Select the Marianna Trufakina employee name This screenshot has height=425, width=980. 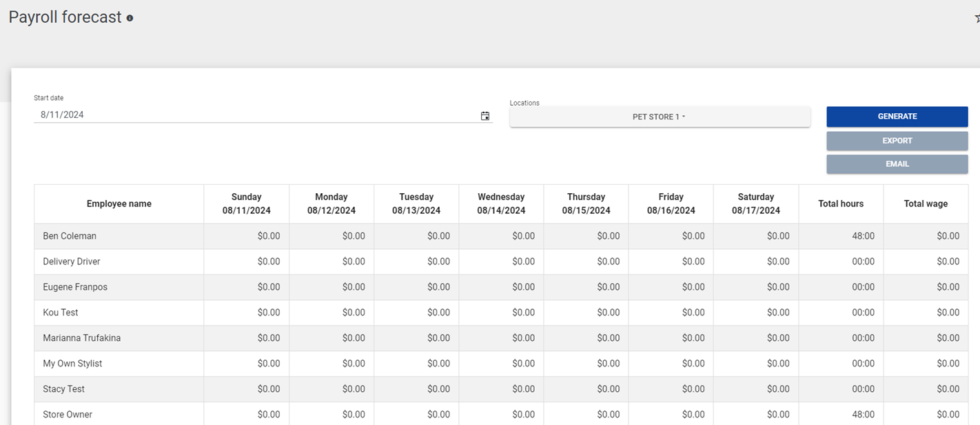(82, 338)
